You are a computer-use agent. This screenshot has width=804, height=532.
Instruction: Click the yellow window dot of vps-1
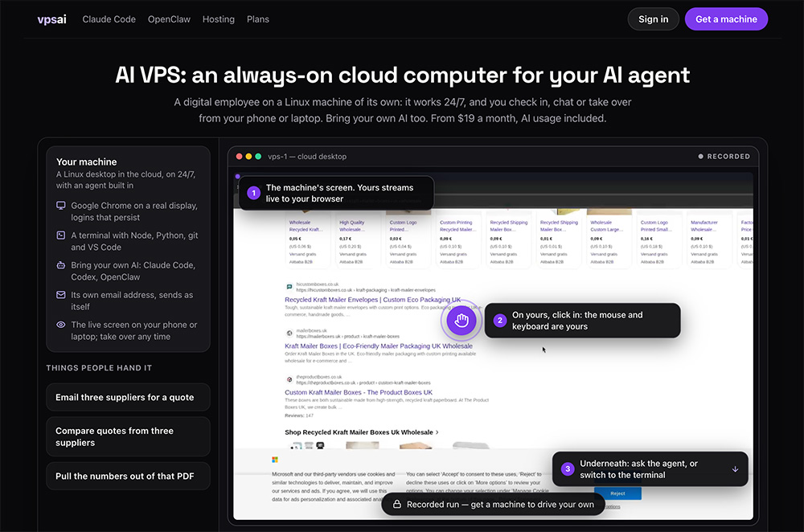click(248, 157)
